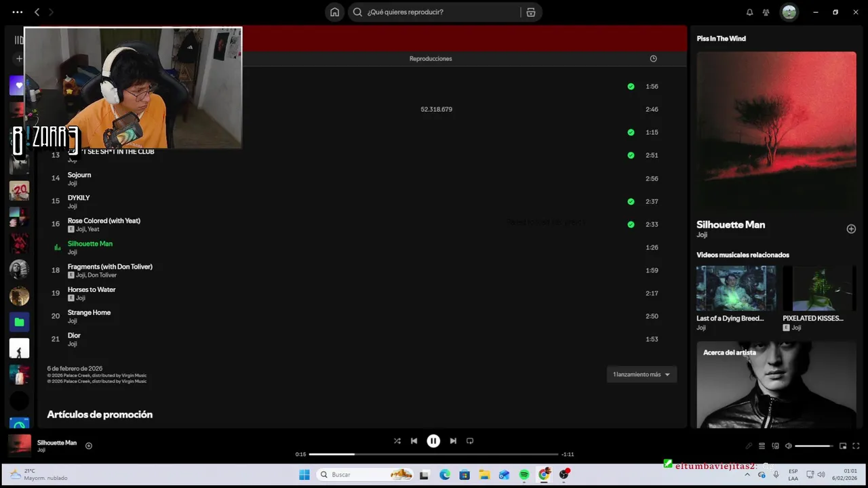Image resolution: width=868 pixels, height=488 pixels.
Task: Open the Yeat artist link under Rose Colored
Action: pyautogui.click(x=93, y=229)
